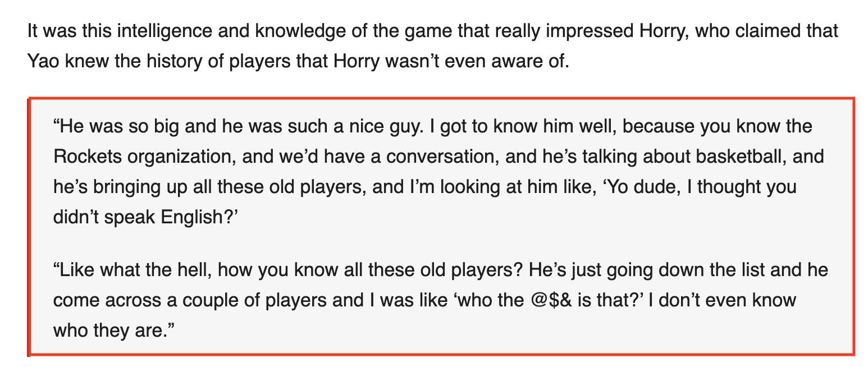Click the word "Rockets" in the quote
Viewport: 868px width, 367px height.
(x=87, y=156)
